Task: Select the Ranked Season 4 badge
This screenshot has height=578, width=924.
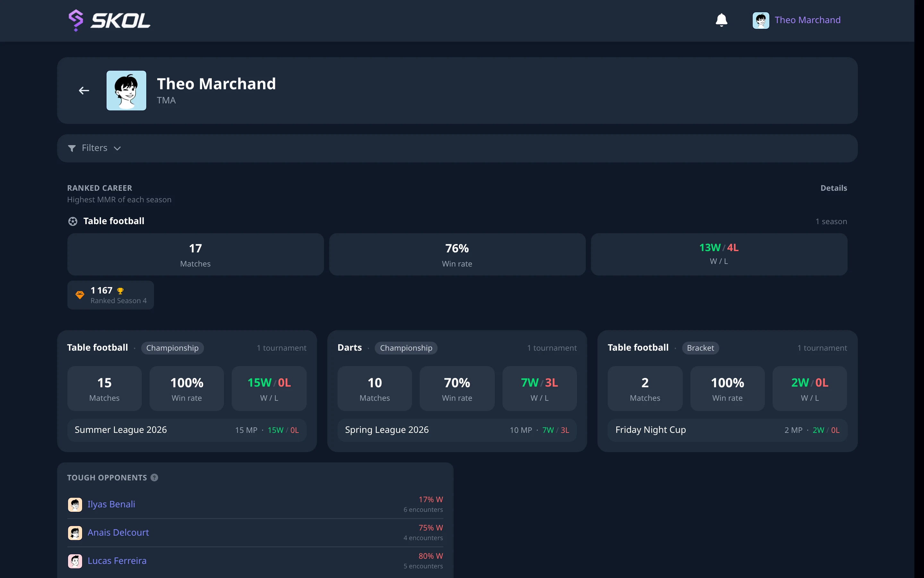Action: tap(111, 295)
